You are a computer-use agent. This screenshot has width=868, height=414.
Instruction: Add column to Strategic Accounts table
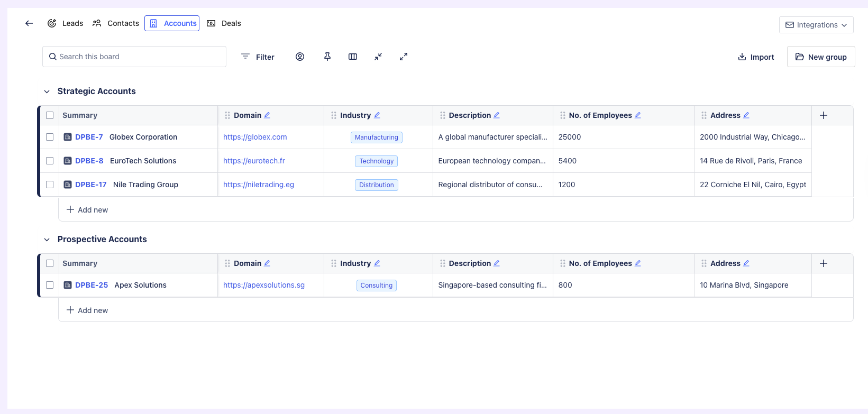coord(824,115)
